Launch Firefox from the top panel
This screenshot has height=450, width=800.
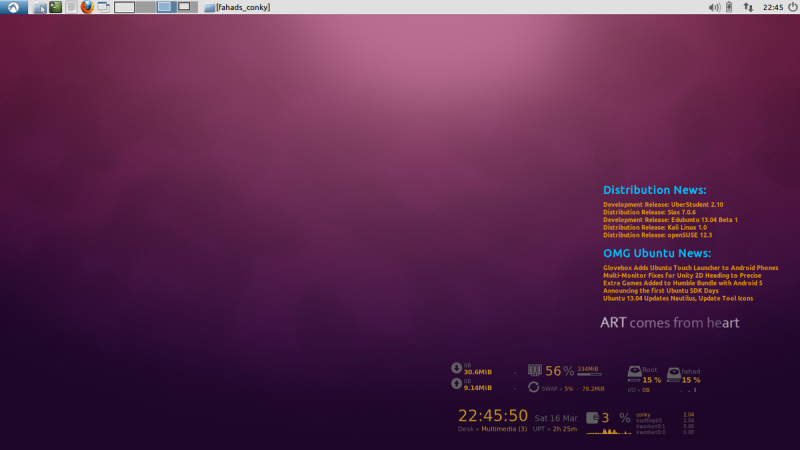87,7
